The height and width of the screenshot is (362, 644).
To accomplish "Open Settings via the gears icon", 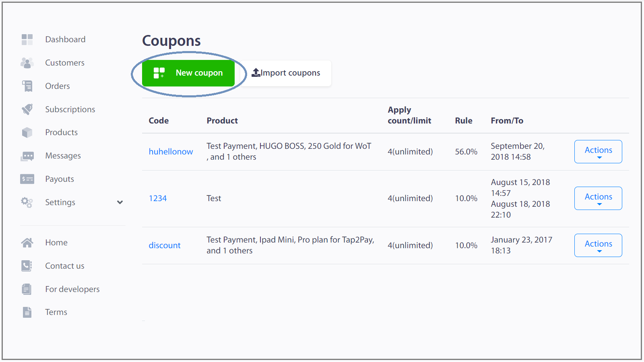I will click(x=27, y=202).
